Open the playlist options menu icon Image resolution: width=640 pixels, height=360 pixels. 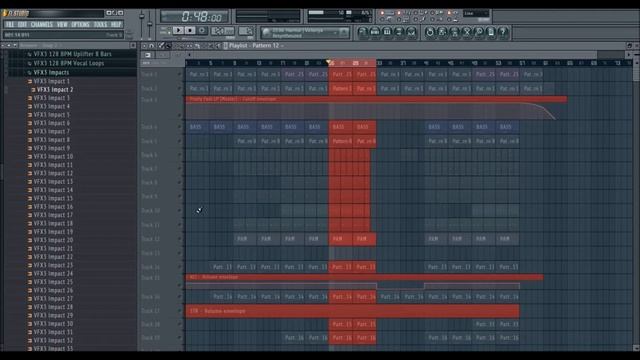point(144,46)
